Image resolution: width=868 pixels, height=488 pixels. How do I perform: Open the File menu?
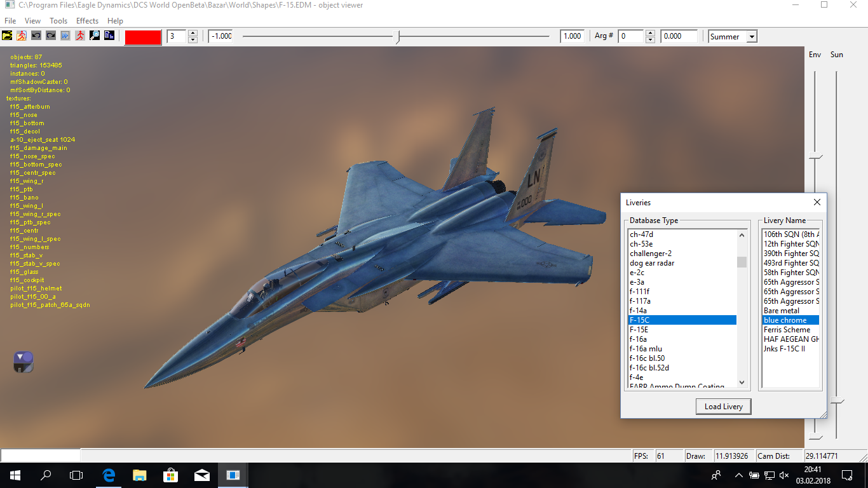point(10,21)
